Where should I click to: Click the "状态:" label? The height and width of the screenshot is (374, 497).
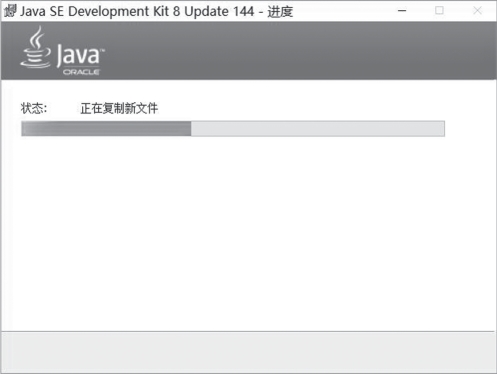point(34,108)
